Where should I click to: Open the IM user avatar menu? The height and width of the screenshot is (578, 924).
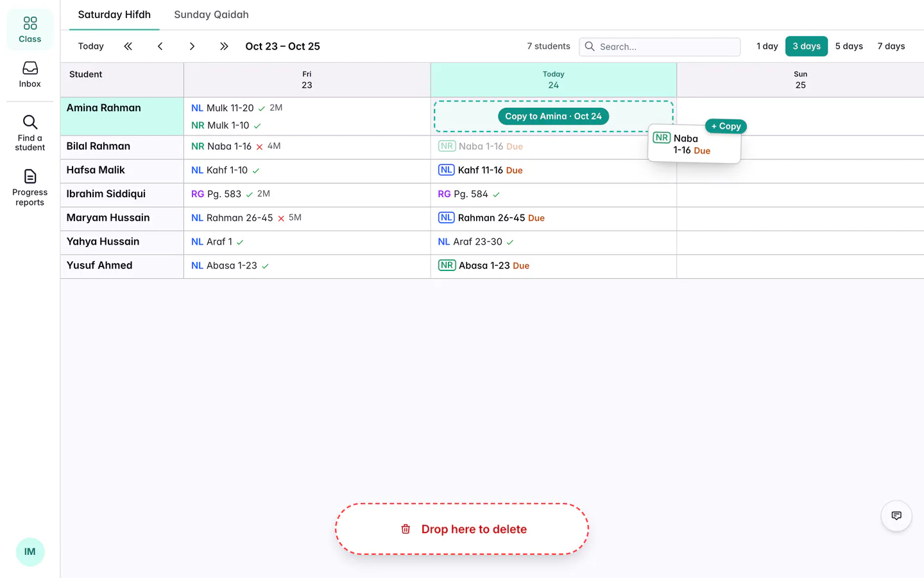(x=30, y=552)
